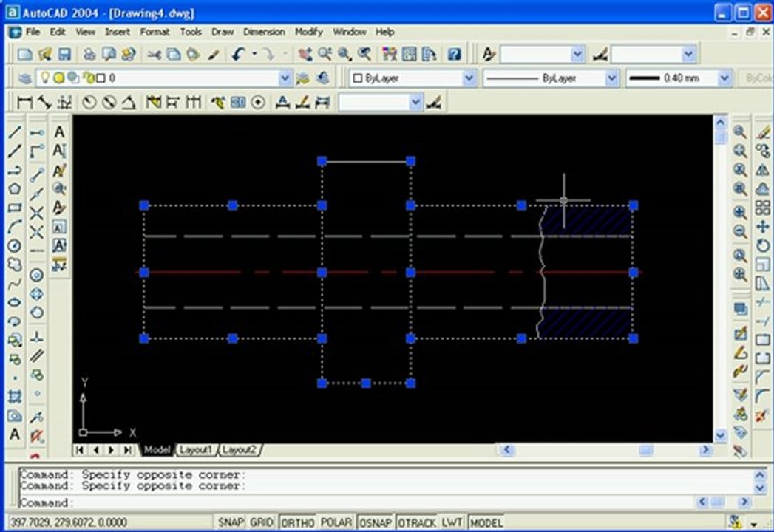Open the dimension style dropdown at top right
Screen dimensions: 774x532
pyautogui.click(x=688, y=54)
